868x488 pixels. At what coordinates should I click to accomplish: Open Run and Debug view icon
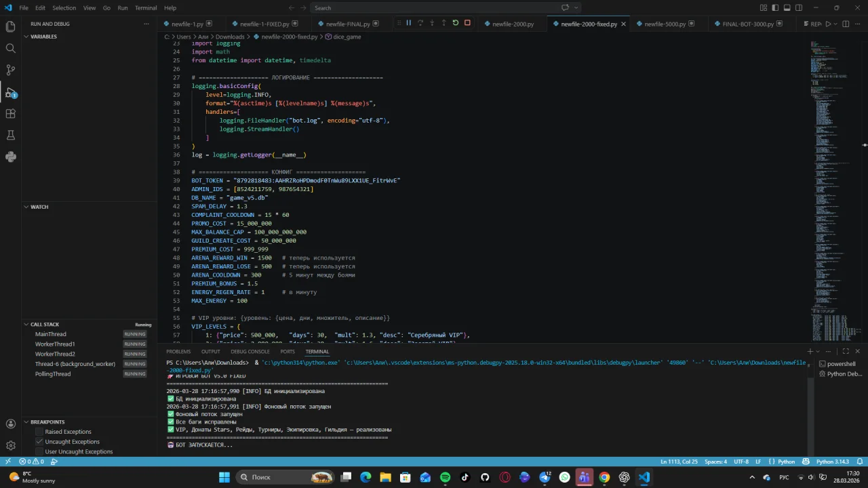tap(10, 92)
